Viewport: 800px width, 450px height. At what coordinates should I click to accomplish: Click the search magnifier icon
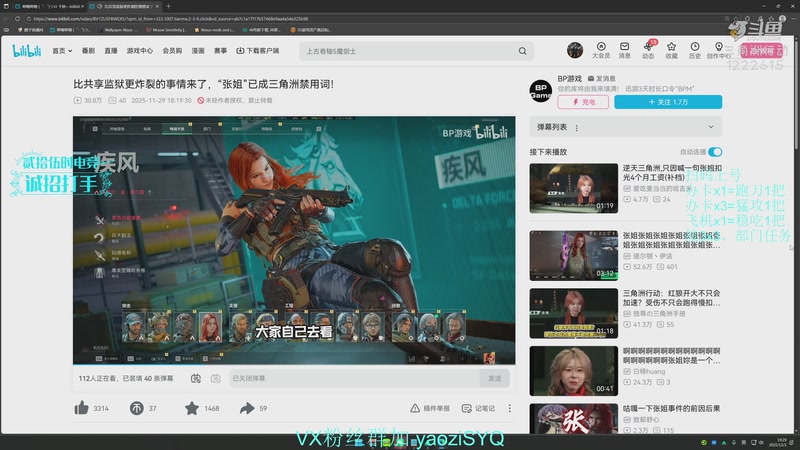coord(522,51)
